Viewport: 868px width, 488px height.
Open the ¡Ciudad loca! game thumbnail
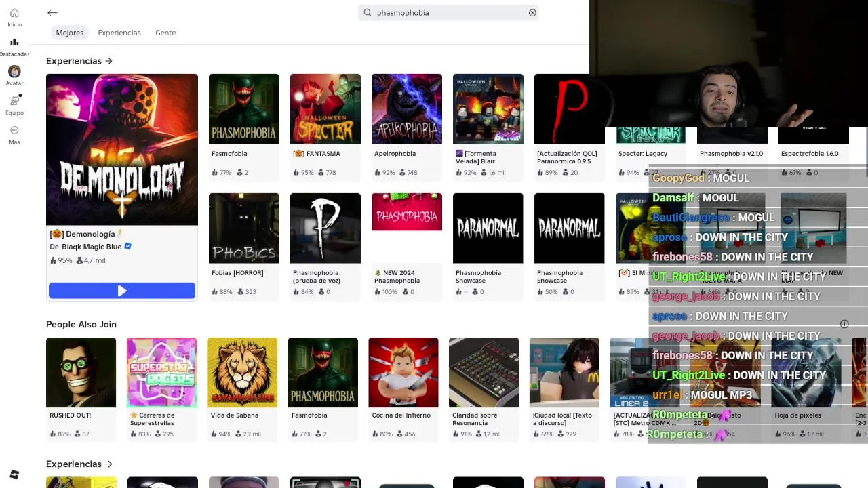(564, 372)
